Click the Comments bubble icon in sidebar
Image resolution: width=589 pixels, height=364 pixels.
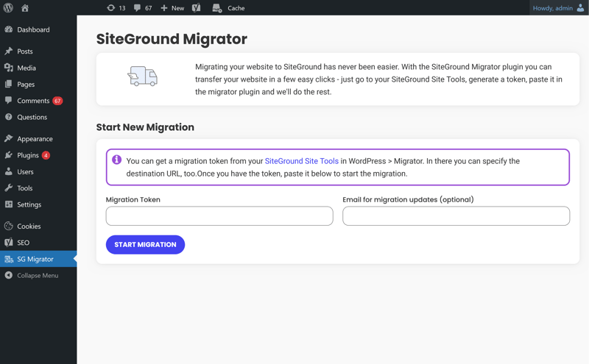pos(9,101)
